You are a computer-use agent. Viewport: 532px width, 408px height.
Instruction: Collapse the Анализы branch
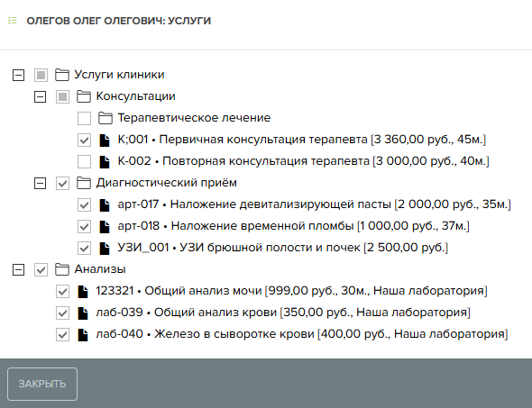click(18, 269)
